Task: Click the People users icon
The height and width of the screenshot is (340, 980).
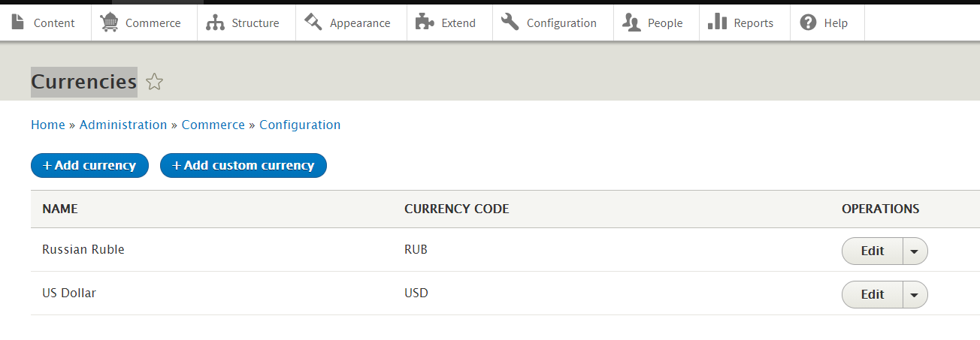Action: tap(631, 23)
